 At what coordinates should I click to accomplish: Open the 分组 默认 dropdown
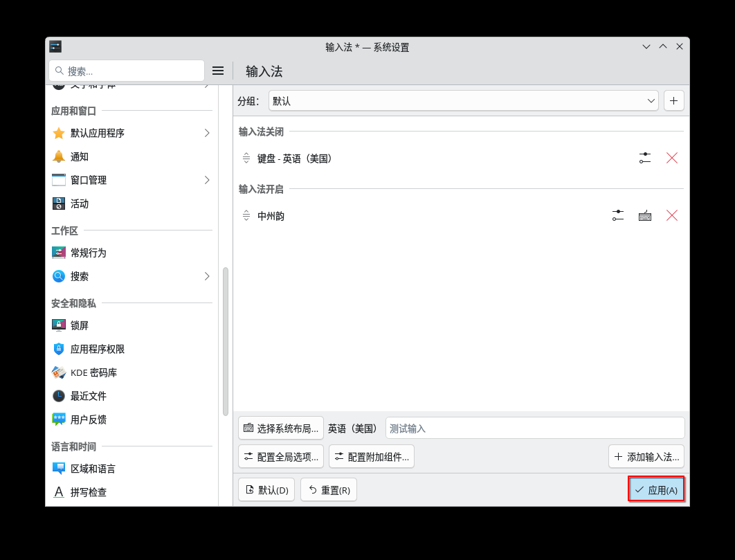tap(463, 100)
